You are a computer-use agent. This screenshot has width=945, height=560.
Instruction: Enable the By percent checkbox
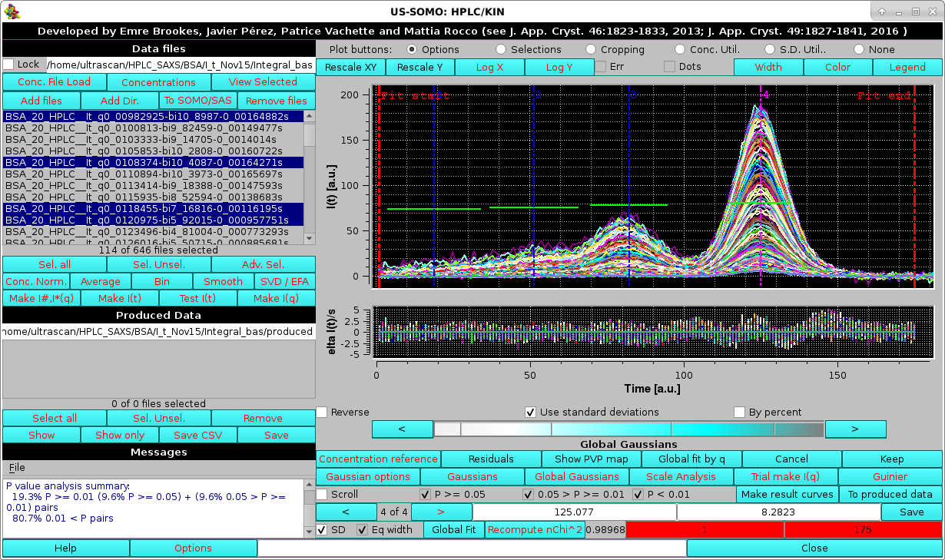point(739,412)
